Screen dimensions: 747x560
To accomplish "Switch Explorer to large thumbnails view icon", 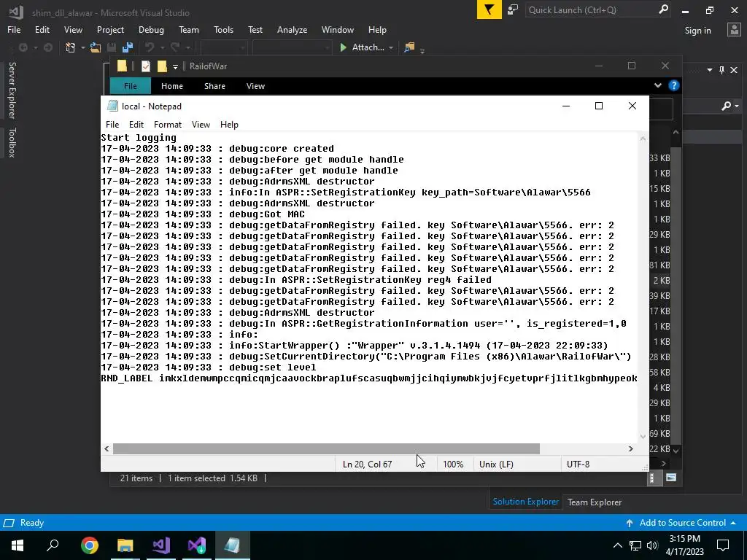I will point(671,477).
